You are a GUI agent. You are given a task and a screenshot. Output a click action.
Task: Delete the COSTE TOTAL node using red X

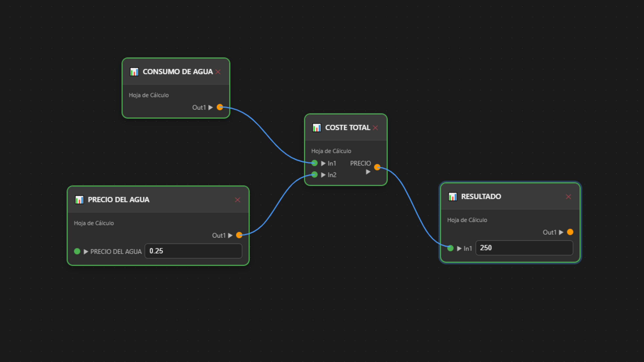click(x=375, y=128)
